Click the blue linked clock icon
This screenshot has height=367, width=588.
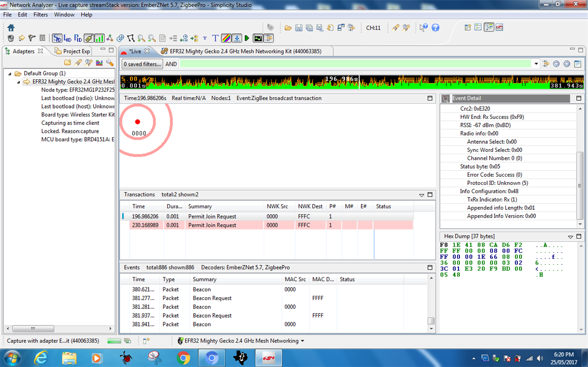point(120,38)
